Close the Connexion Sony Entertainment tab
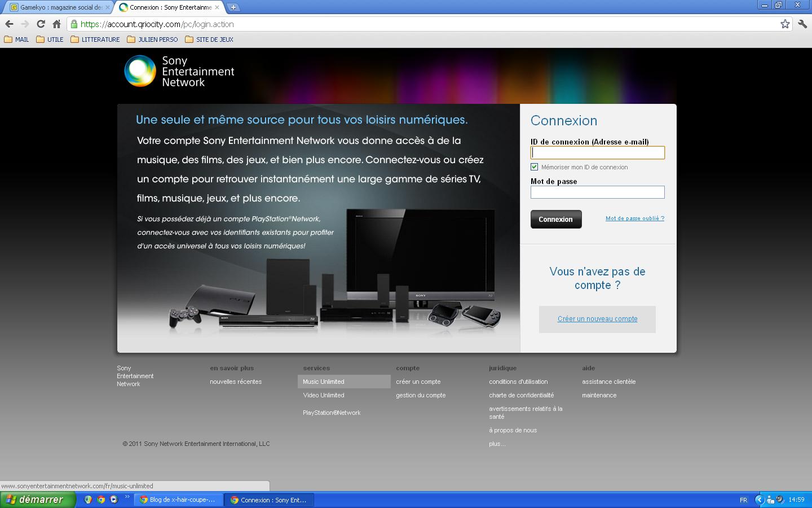This screenshot has width=812, height=508. pos(217,7)
